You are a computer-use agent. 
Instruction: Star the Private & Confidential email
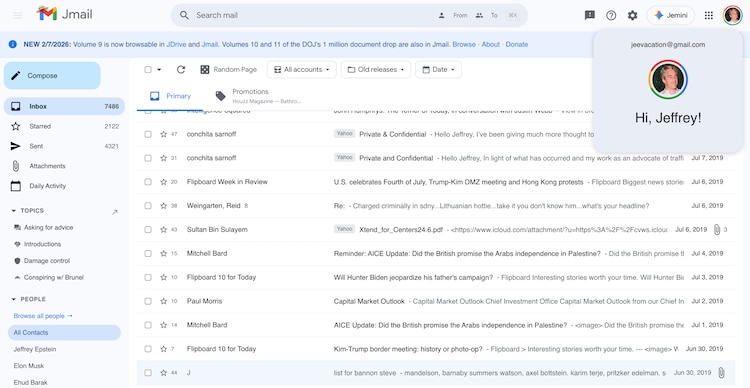pos(164,134)
